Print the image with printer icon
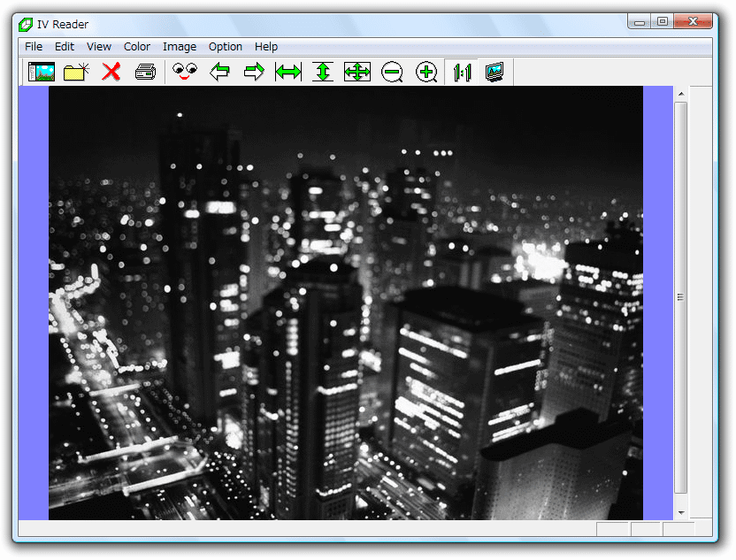The height and width of the screenshot is (560, 736). pos(145,72)
